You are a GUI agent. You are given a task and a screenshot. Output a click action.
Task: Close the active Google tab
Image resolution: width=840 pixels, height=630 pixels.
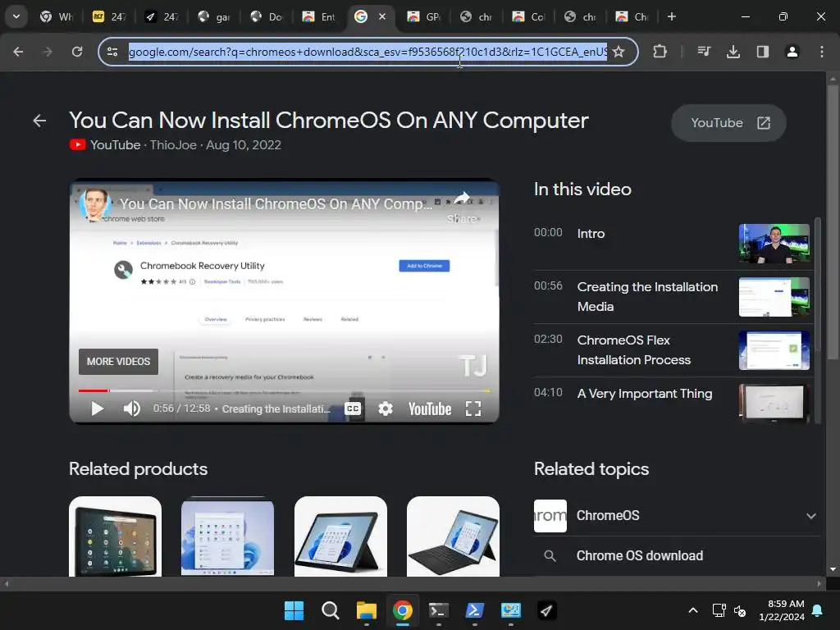(382, 16)
